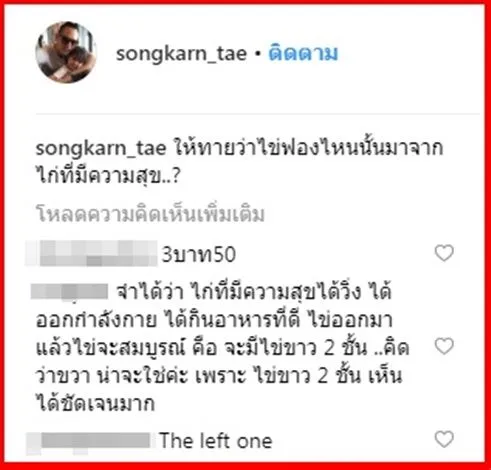The height and width of the screenshot is (470, 491).
Task: Click the "3บาท50" comment text
Action: 199,255
